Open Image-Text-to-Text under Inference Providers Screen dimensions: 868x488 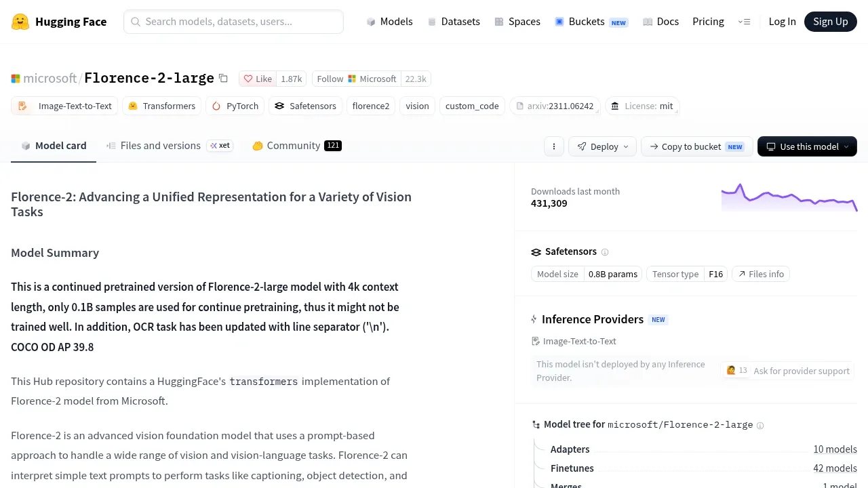(x=574, y=342)
